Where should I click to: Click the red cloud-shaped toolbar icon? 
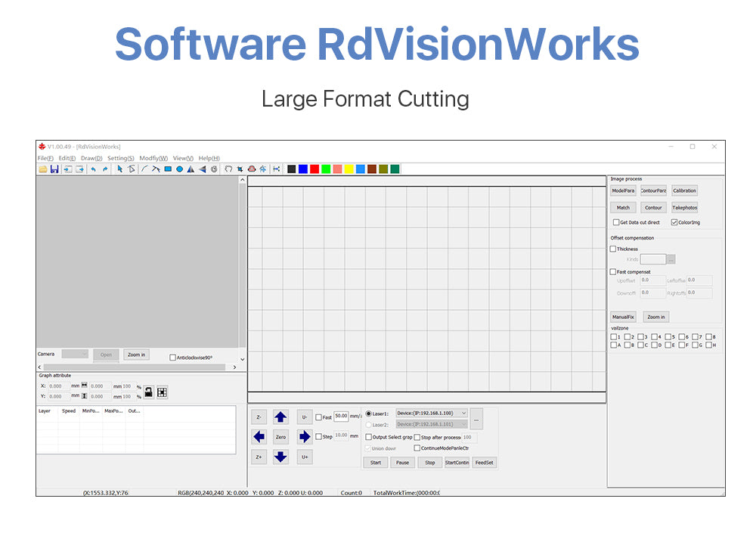252,169
